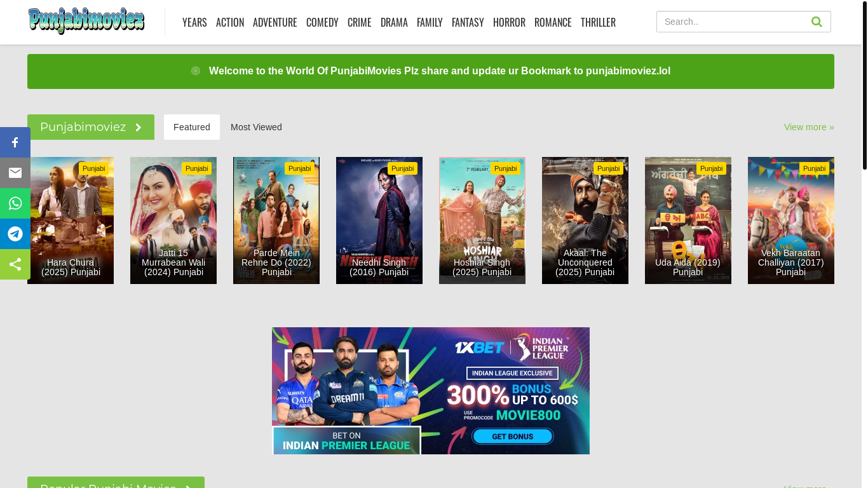Open Akaal: The Unconquered poster
Image resolution: width=868 pixels, height=488 pixels.
tap(585, 220)
